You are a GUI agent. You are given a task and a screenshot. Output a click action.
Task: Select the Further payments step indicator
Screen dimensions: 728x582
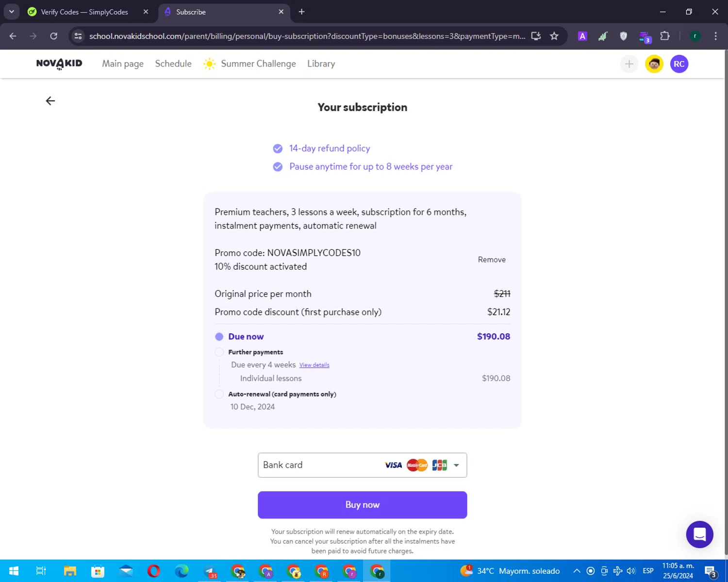click(219, 352)
